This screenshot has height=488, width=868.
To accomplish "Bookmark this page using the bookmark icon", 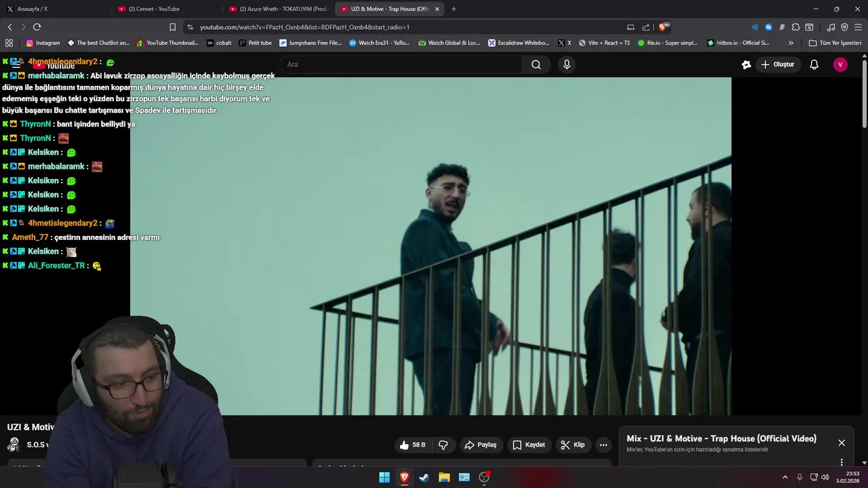I will pyautogui.click(x=172, y=27).
